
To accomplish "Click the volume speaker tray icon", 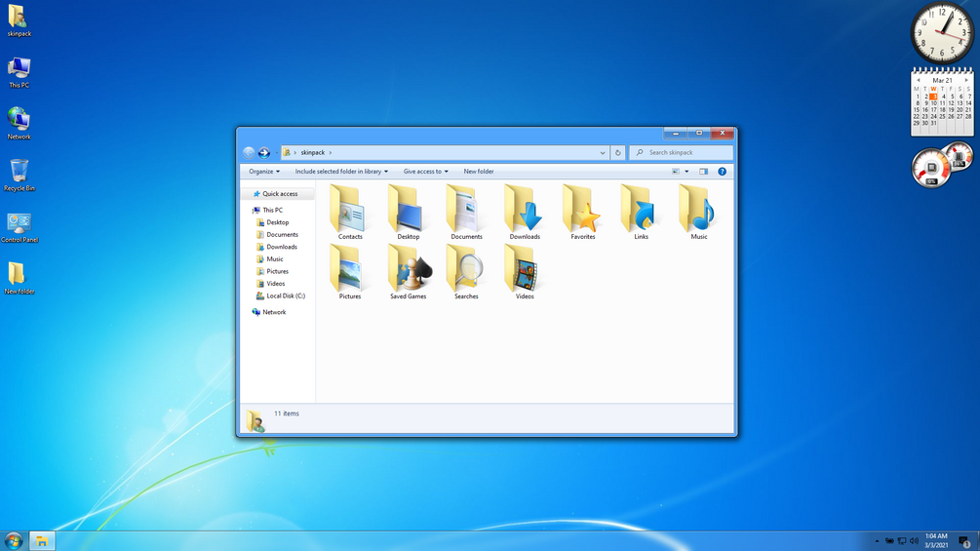I will click(x=914, y=541).
